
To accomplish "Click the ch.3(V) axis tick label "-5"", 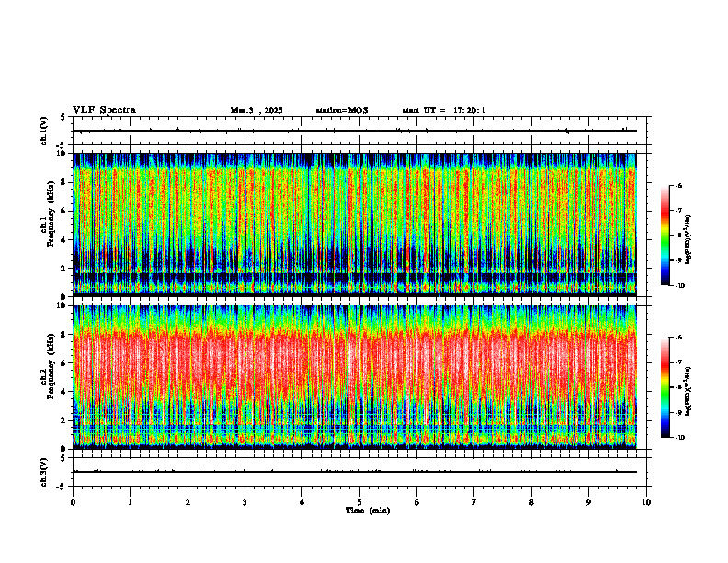I will (62, 487).
